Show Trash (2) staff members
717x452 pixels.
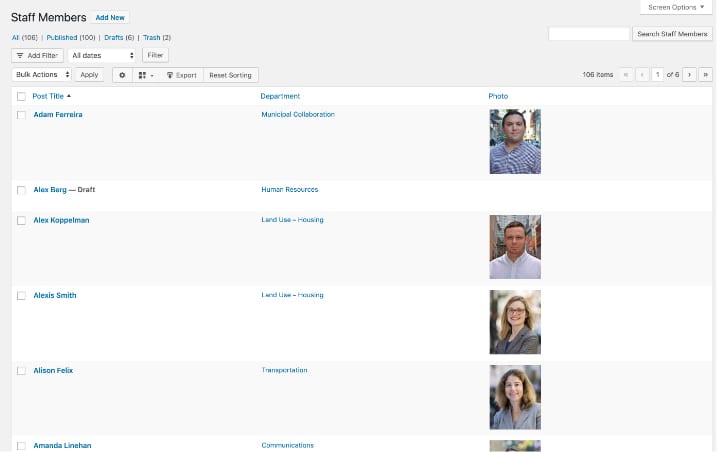[x=157, y=38]
